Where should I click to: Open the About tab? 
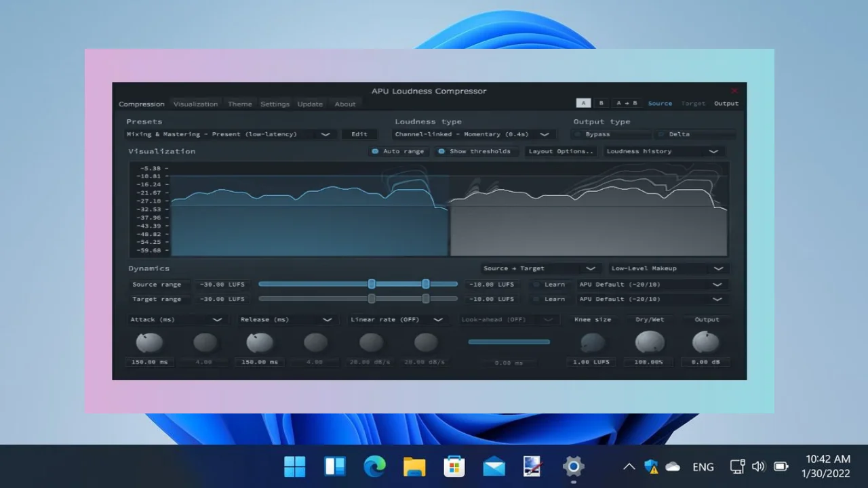click(345, 104)
